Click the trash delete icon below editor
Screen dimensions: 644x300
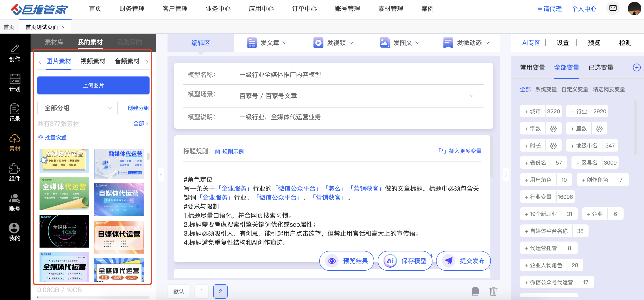pos(493,291)
